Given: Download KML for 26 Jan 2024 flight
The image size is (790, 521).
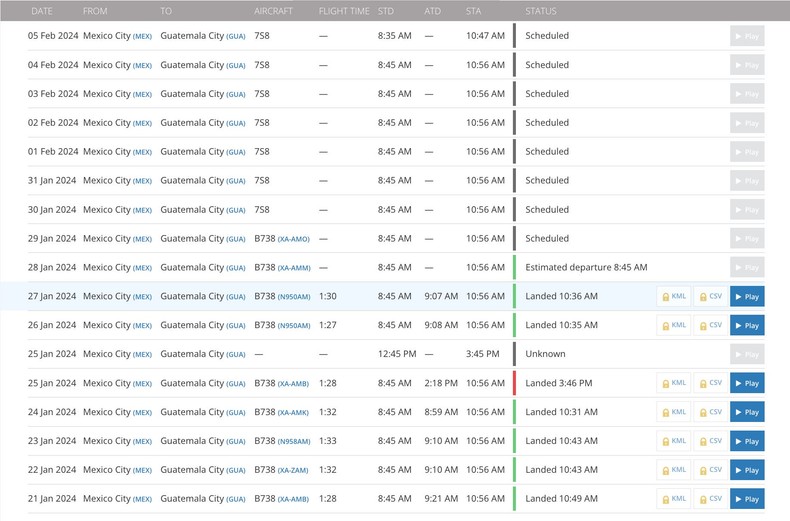Looking at the screenshot, I should click(x=674, y=325).
